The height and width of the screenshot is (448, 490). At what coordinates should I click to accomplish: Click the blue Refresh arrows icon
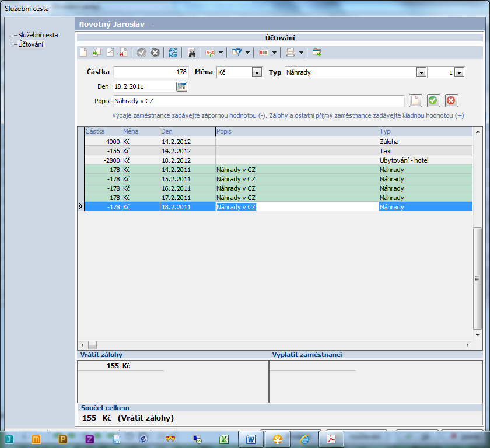(173, 52)
